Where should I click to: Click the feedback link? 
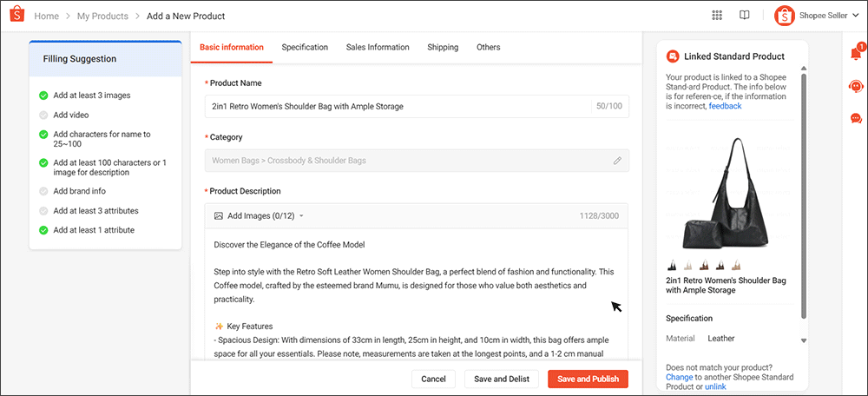(x=725, y=106)
